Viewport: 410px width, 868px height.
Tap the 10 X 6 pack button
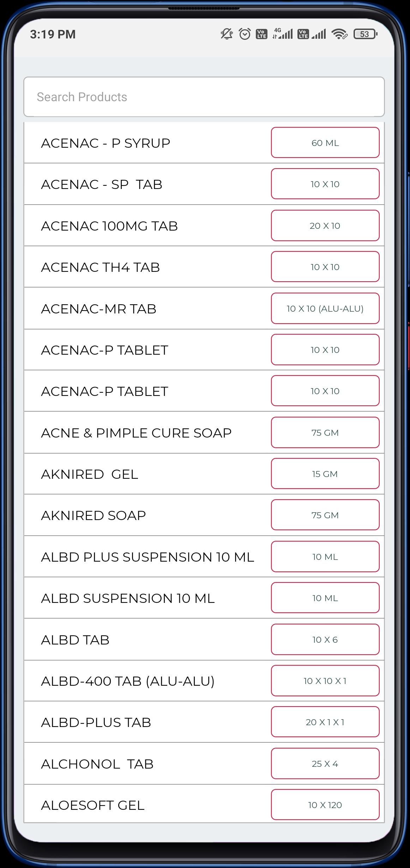coord(325,640)
